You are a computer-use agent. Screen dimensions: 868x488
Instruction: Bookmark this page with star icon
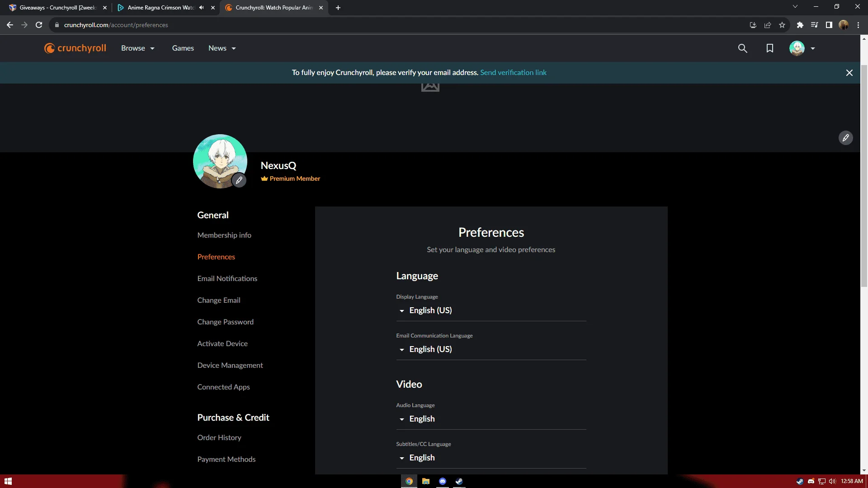782,25
